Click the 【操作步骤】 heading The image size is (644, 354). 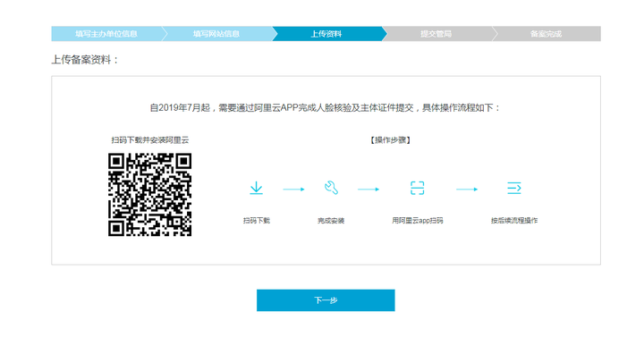click(x=391, y=140)
